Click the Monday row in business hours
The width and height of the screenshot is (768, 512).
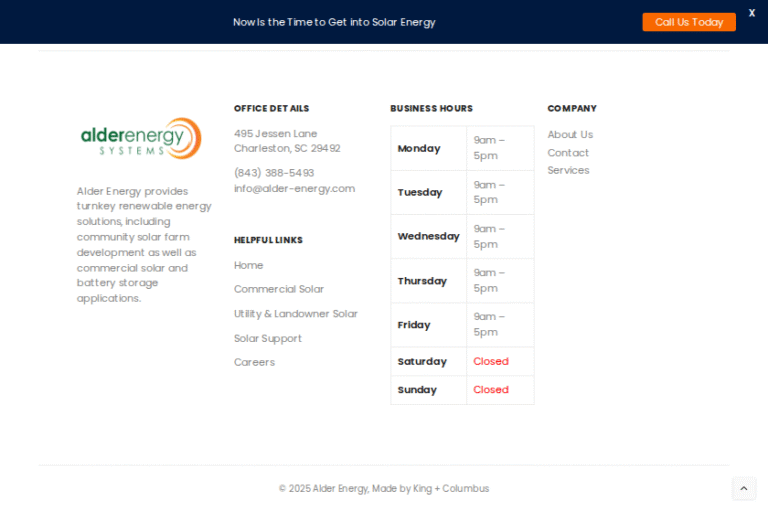(x=419, y=148)
